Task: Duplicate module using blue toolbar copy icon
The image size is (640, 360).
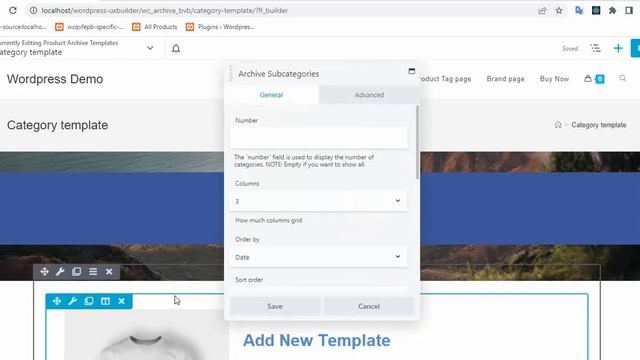Action: tap(89, 301)
